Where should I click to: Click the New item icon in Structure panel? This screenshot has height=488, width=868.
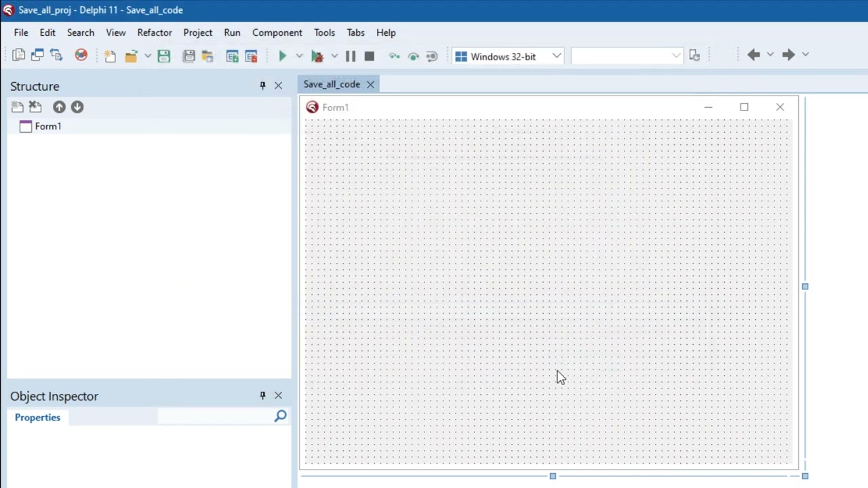(x=17, y=106)
